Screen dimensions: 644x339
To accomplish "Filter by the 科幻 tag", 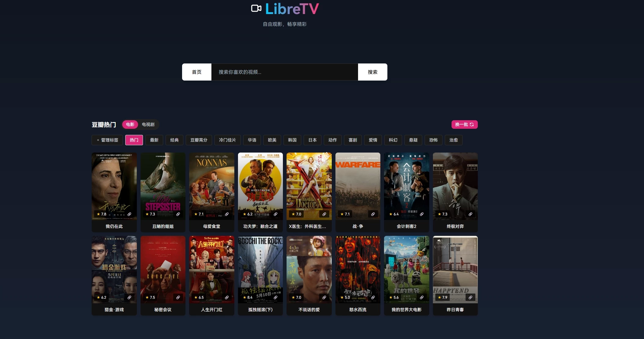I will pyautogui.click(x=393, y=140).
